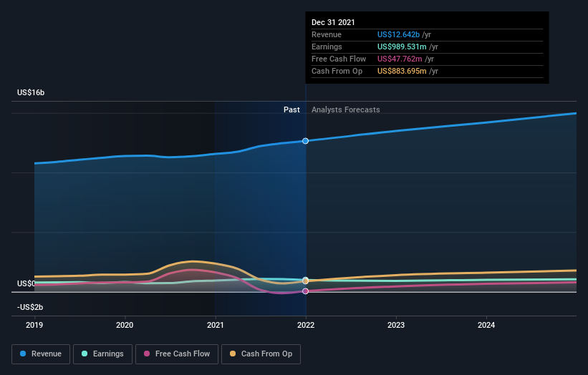Image resolution: width=588 pixels, height=375 pixels.
Task: Select the 2022 x-axis label
Action: (x=306, y=325)
